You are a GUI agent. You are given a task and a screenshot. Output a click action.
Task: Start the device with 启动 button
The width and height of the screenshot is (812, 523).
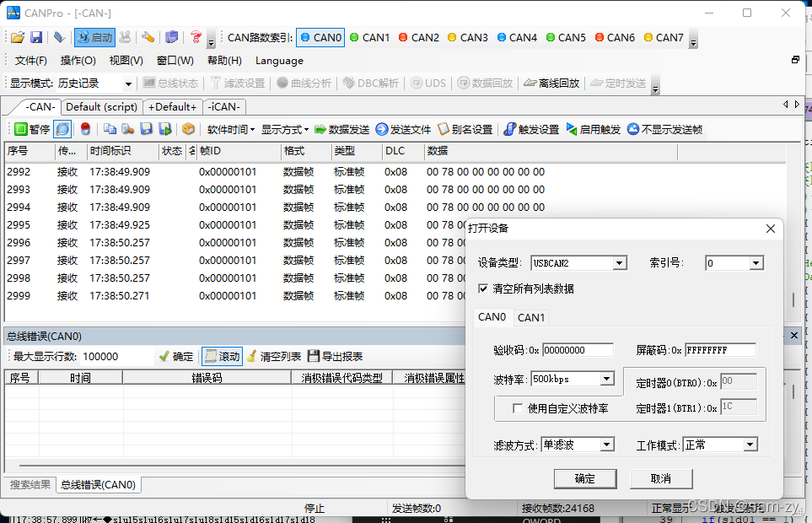pyautogui.click(x=94, y=38)
